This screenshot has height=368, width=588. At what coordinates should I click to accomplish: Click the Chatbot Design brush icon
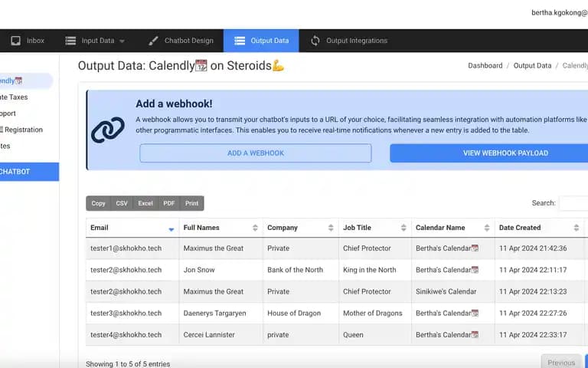153,41
